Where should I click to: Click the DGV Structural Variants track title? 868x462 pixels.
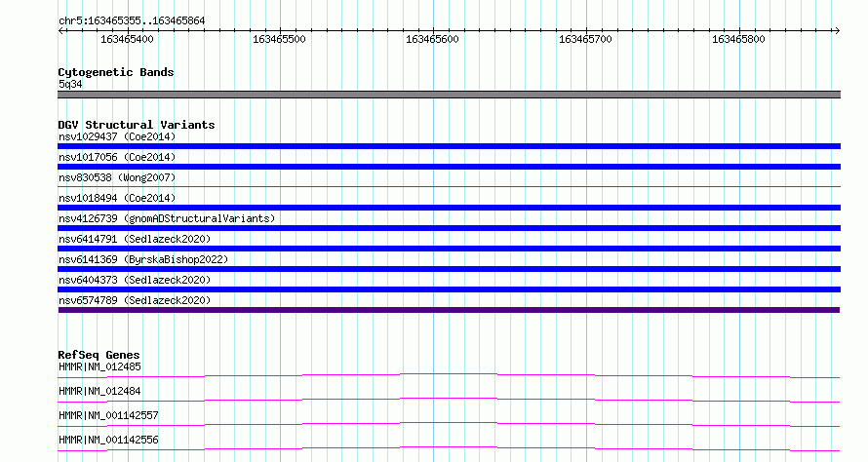[x=137, y=125]
